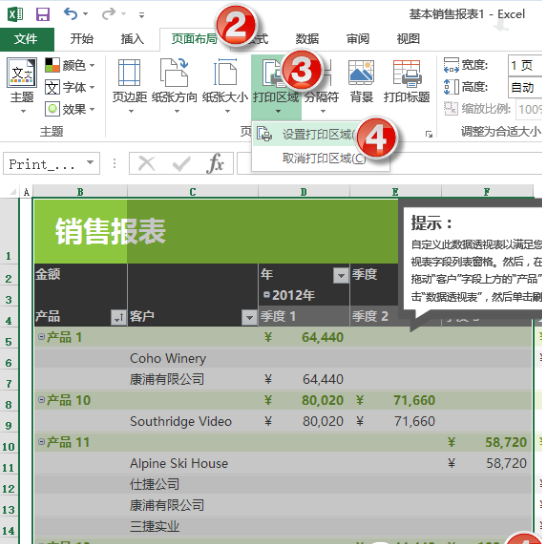Select the 页面布局 tab

click(194, 39)
